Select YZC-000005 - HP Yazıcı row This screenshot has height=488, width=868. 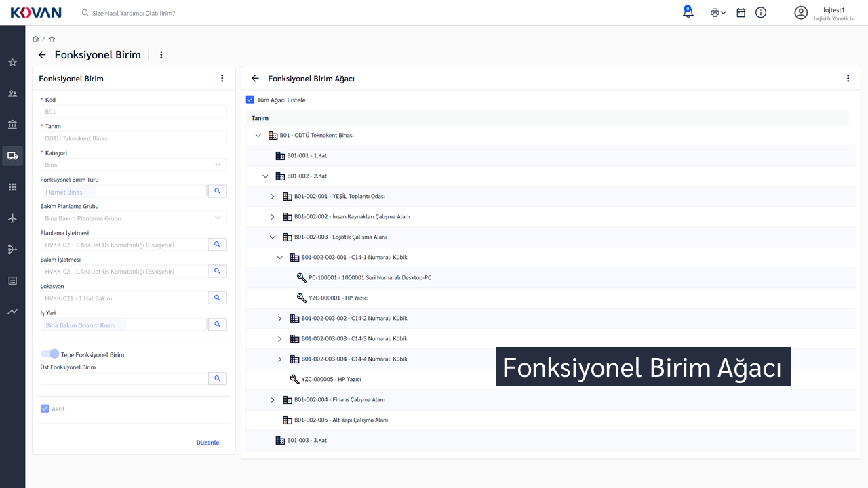pos(551,380)
